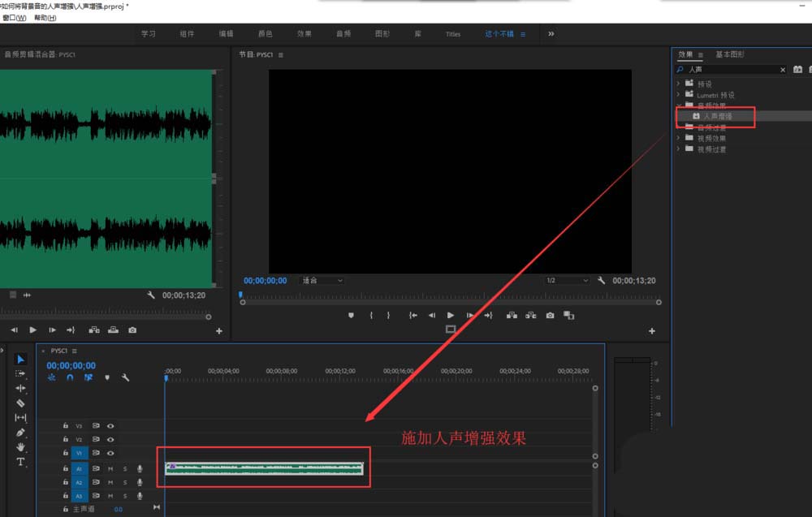This screenshot has height=517, width=812.
Task: Expand the 预设 folder
Action: pyautogui.click(x=678, y=84)
